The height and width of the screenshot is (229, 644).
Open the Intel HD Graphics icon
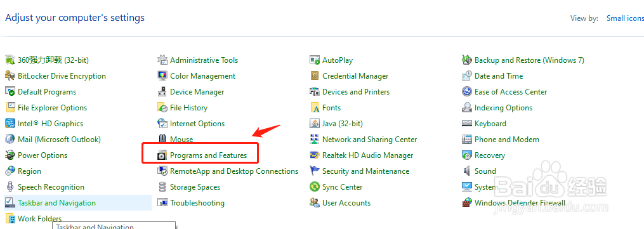(x=10, y=124)
